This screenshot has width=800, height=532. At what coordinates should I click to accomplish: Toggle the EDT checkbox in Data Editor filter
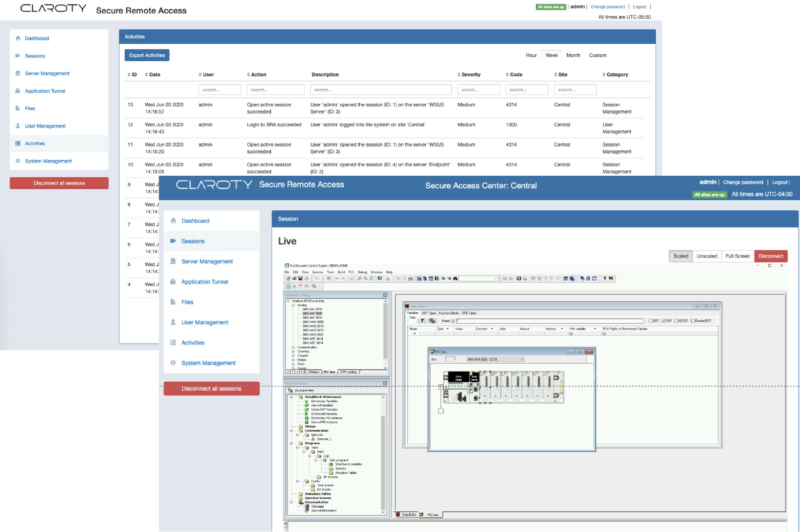[x=651, y=321]
